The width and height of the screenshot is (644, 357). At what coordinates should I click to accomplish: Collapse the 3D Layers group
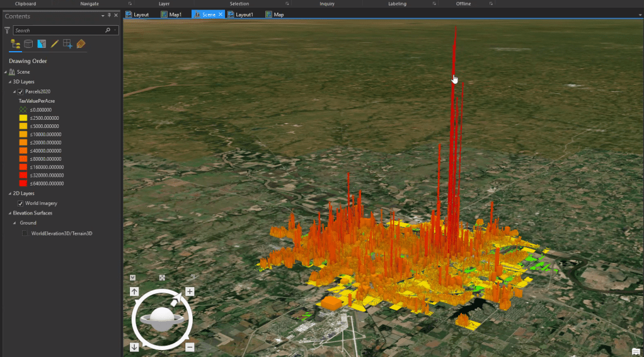point(9,82)
